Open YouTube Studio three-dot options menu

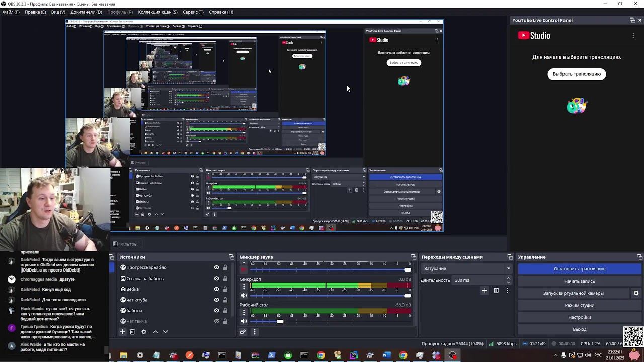[x=633, y=36]
